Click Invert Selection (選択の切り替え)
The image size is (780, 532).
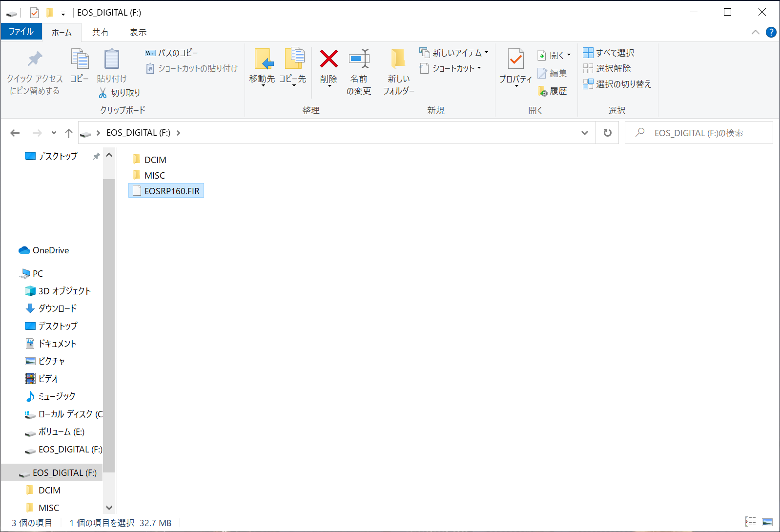coord(617,84)
